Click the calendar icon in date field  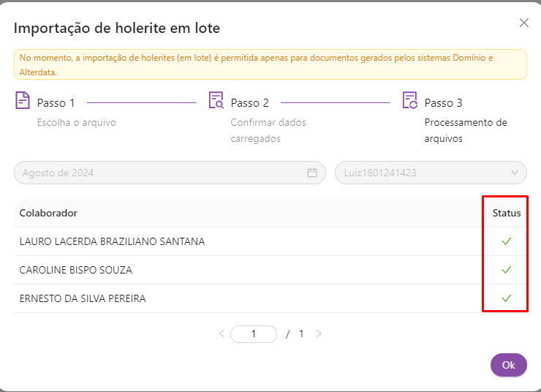[x=312, y=173]
